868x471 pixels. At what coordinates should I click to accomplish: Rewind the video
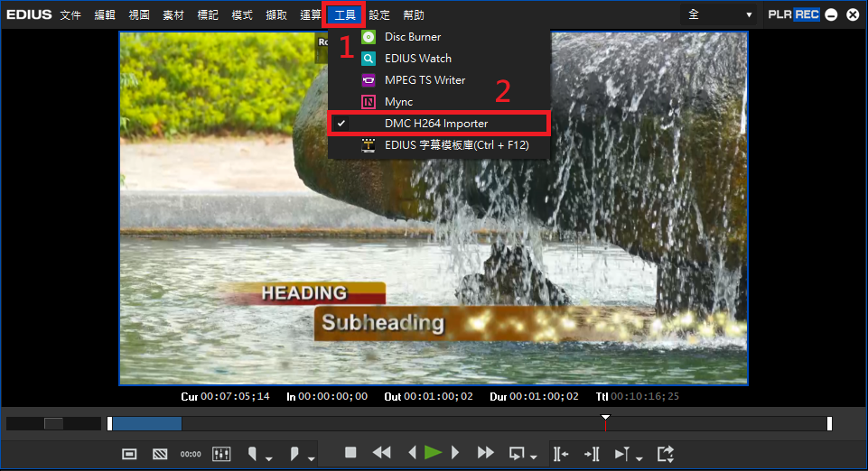pyautogui.click(x=381, y=453)
